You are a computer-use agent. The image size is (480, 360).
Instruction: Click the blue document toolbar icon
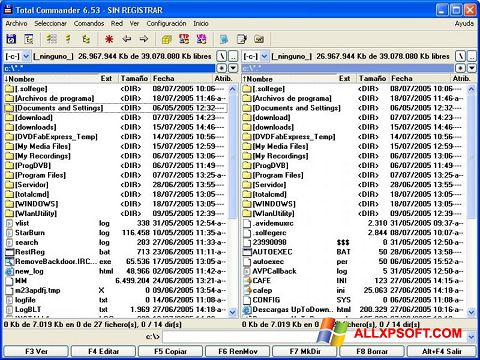click(224, 39)
